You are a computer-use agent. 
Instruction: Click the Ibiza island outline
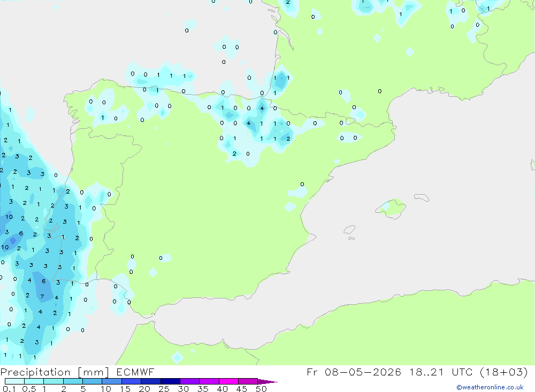[x=349, y=230]
